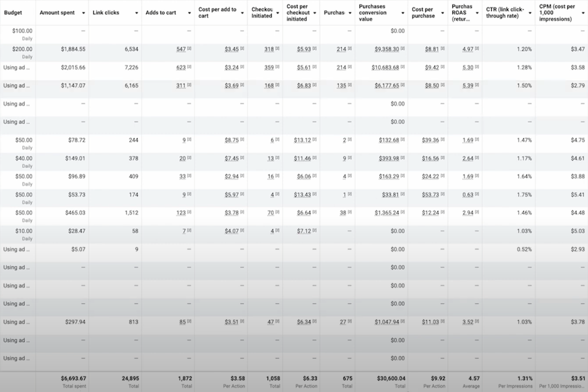Click the footnote badge beside 38 purchases
Screen dimensions: 588x392
[x=349, y=213]
